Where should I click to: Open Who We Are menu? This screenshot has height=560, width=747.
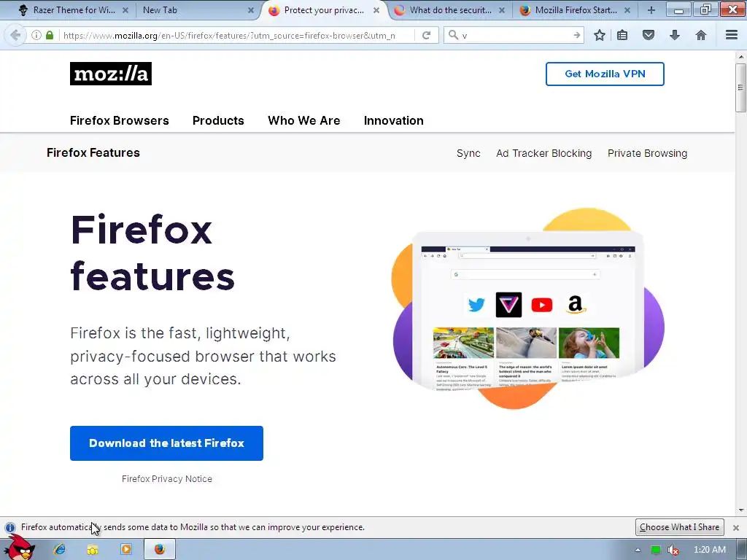pos(304,120)
